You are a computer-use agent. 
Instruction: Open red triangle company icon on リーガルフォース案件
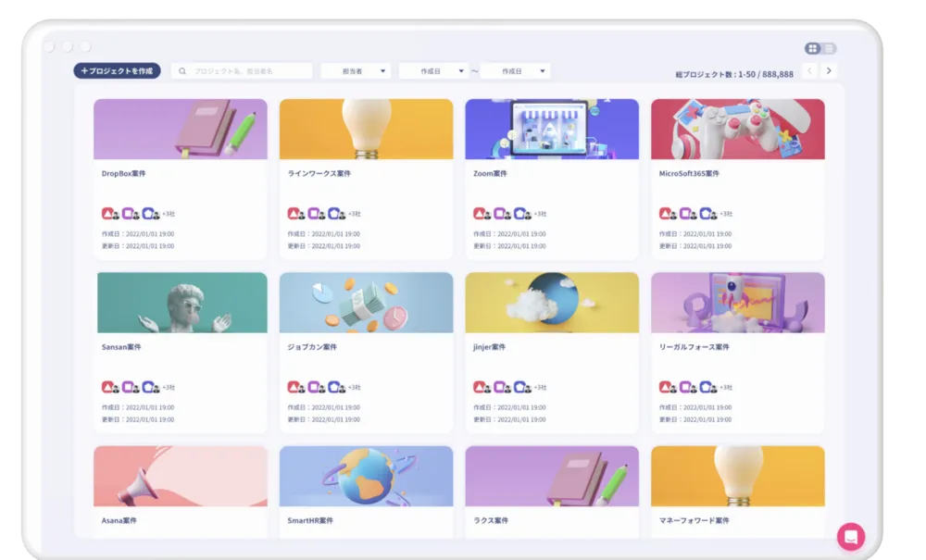click(x=666, y=387)
